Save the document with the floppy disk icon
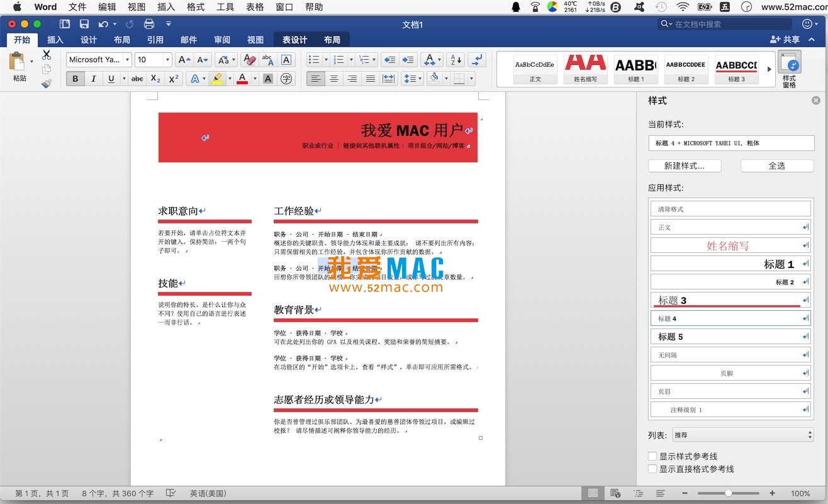The height and width of the screenshot is (504, 828). pyautogui.click(x=84, y=24)
